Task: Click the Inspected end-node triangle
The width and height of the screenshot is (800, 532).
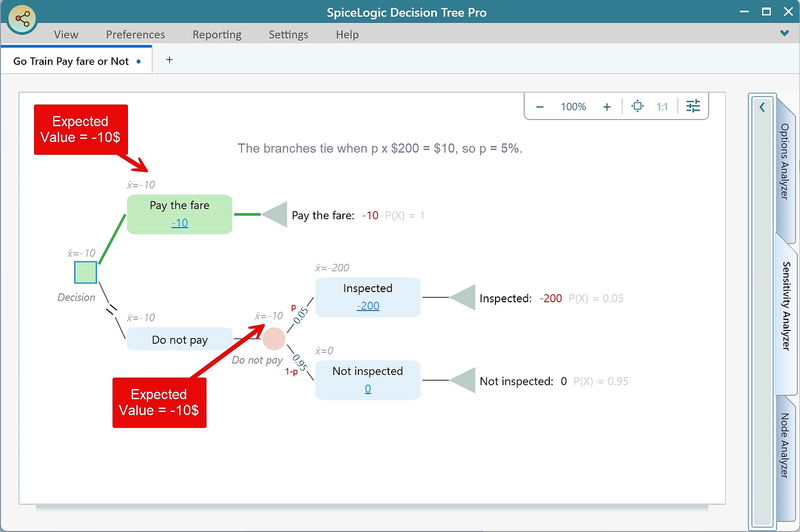Action: tap(463, 297)
